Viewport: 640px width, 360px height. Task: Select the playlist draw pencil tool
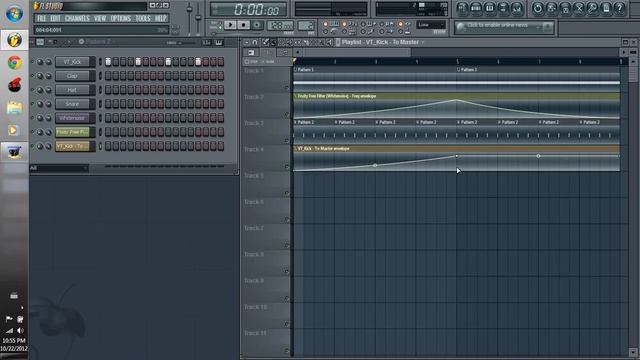265,42
